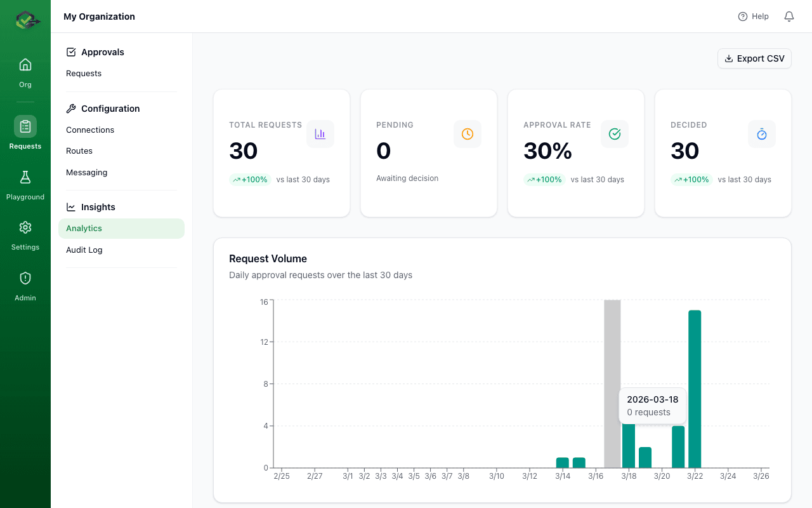This screenshot has height=508, width=812.
Task: Switch to the Audit Log view
Action: (x=84, y=250)
